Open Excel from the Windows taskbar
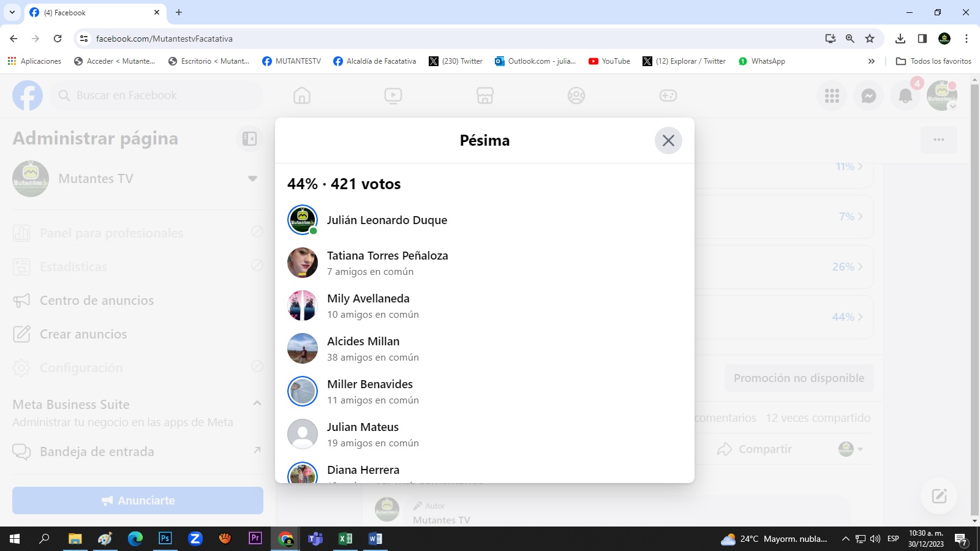The width and height of the screenshot is (980, 551). coord(345,539)
